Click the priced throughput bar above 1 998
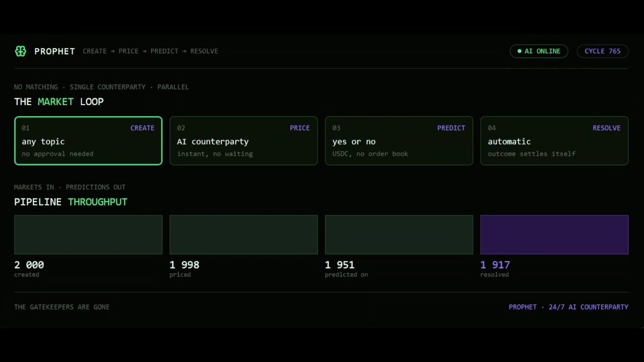 (x=244, y=235)
